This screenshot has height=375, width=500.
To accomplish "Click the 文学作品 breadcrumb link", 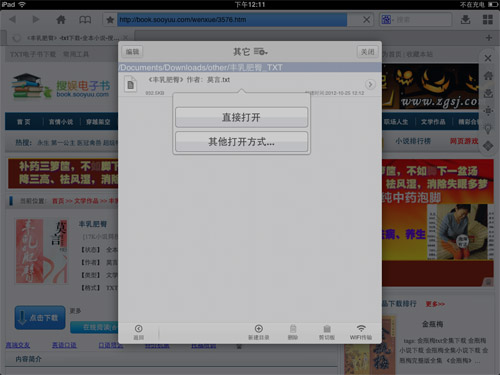I will click(x=86, y=201).
